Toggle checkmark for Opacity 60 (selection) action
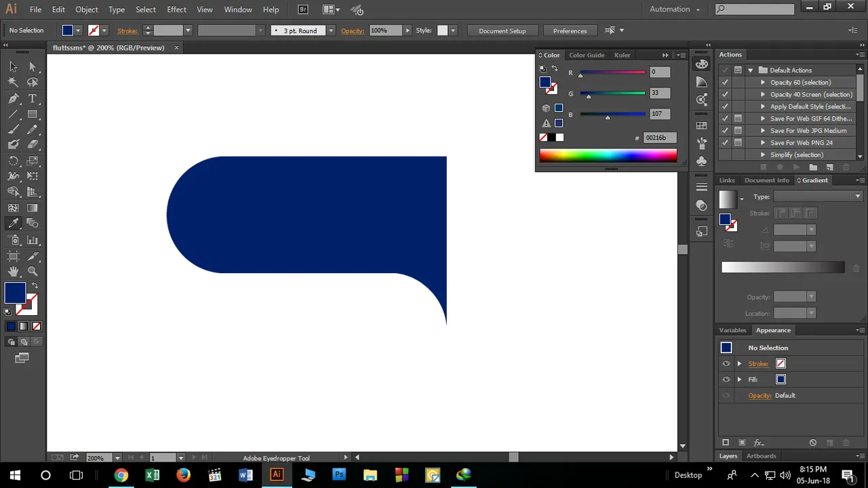The height and width of the screenshot is (488, 868). click(x=725, y=82)
